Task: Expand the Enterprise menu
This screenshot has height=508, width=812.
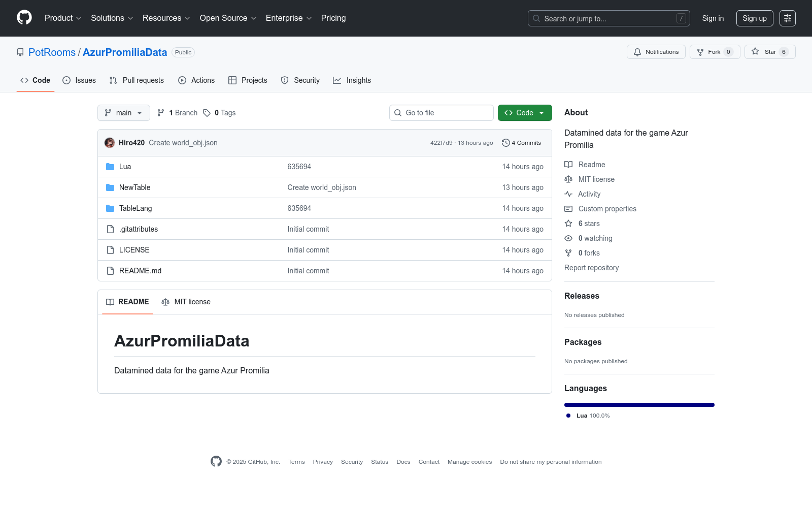Action: [x=289, y=18]
